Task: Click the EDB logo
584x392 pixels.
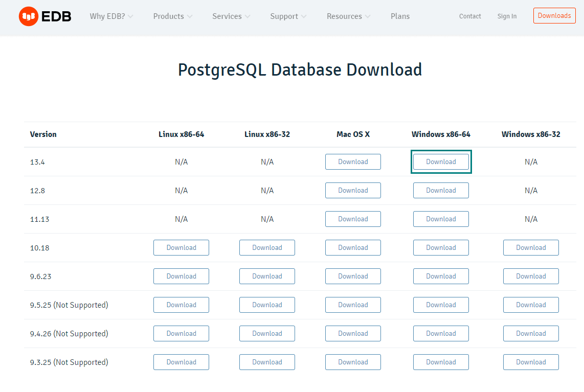Action: tap(45, 16)
